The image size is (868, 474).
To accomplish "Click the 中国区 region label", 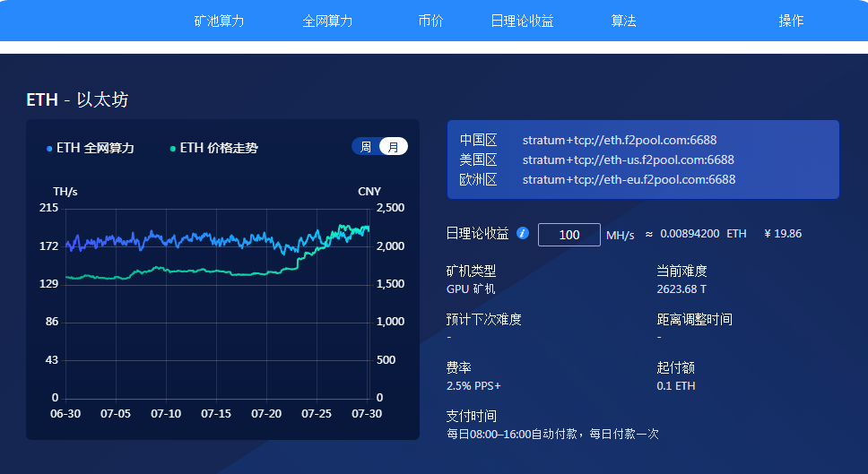I will (478, 140).
